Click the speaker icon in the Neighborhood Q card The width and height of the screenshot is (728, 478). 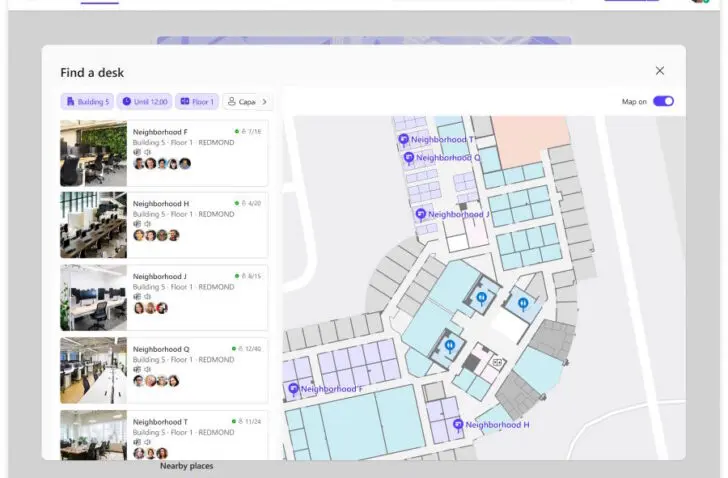point(148,369)
